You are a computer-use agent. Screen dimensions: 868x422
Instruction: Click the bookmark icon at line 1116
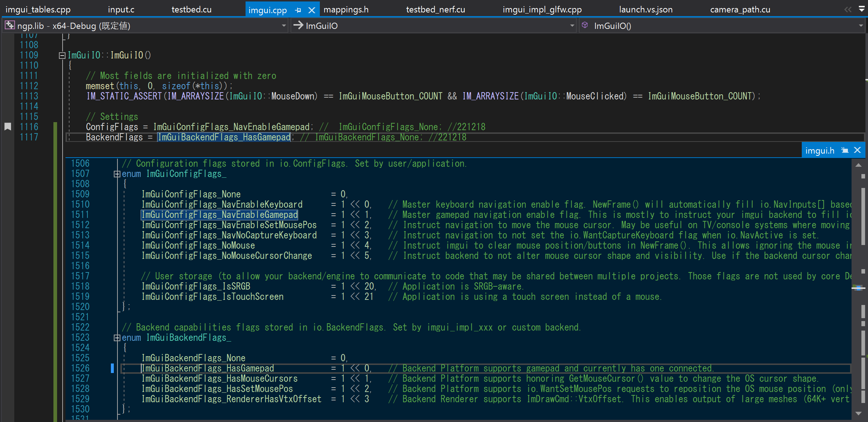tap(8, 127)
